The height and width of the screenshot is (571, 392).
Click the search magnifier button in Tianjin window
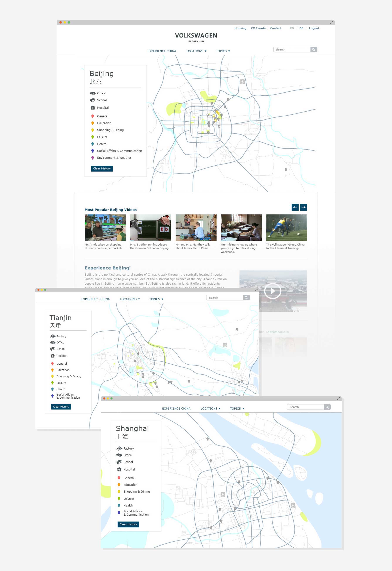point(246,298)
